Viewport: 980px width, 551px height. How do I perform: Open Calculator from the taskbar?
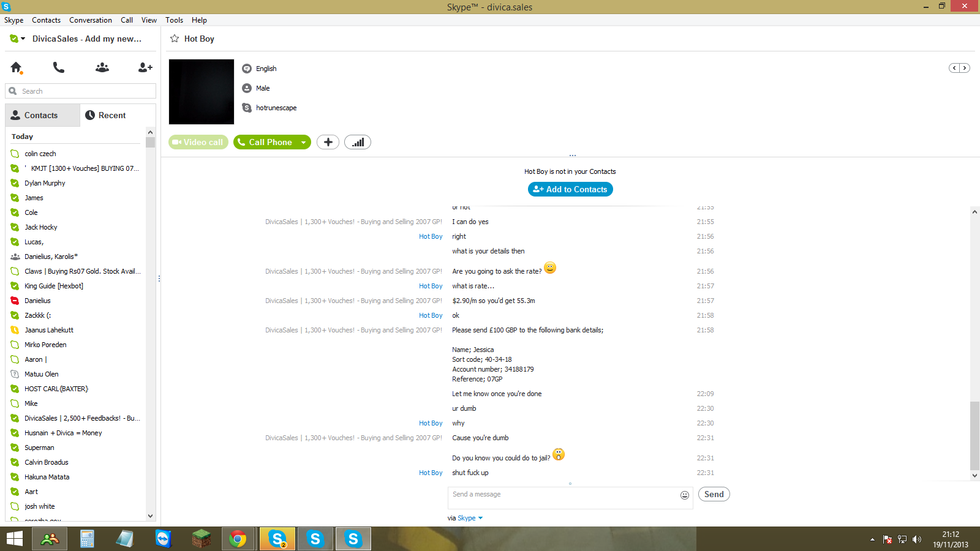pyautogui.click(x=87, y=539)
